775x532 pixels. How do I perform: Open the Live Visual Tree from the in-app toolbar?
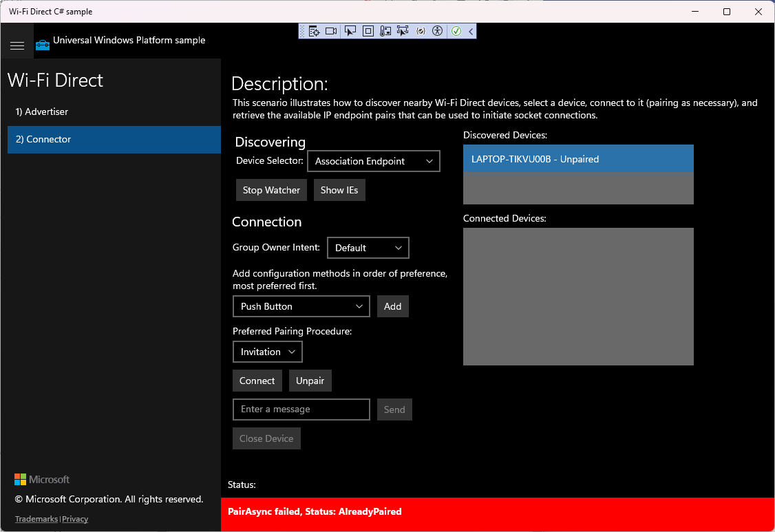pos(315,31)
